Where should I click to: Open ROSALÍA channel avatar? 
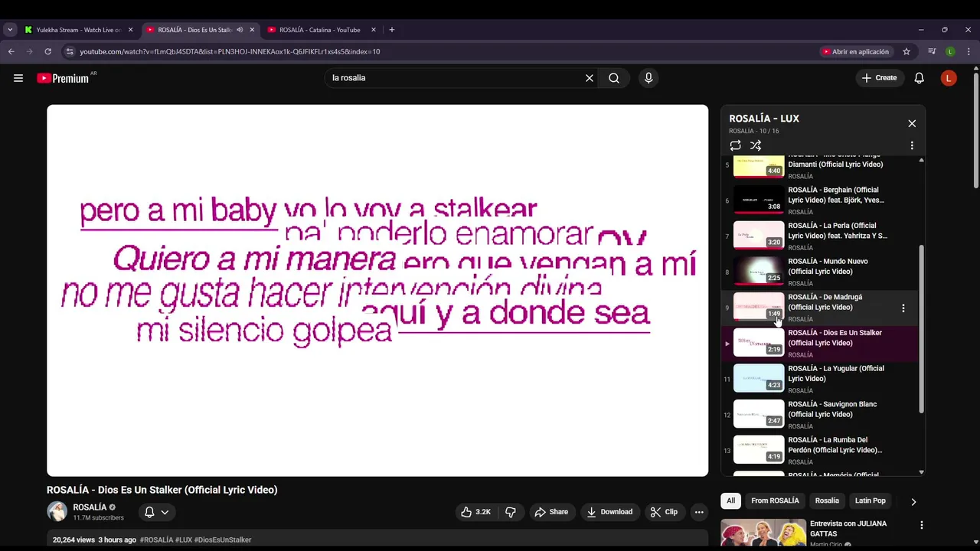pyautogui.click(x=57, y=512)
